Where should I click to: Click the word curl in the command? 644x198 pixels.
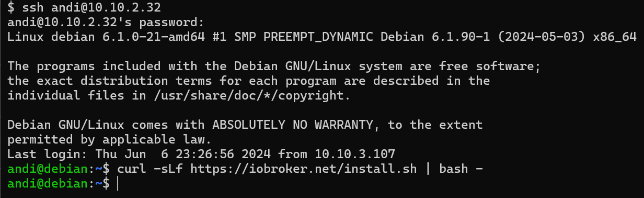click(x=132, y=169)
